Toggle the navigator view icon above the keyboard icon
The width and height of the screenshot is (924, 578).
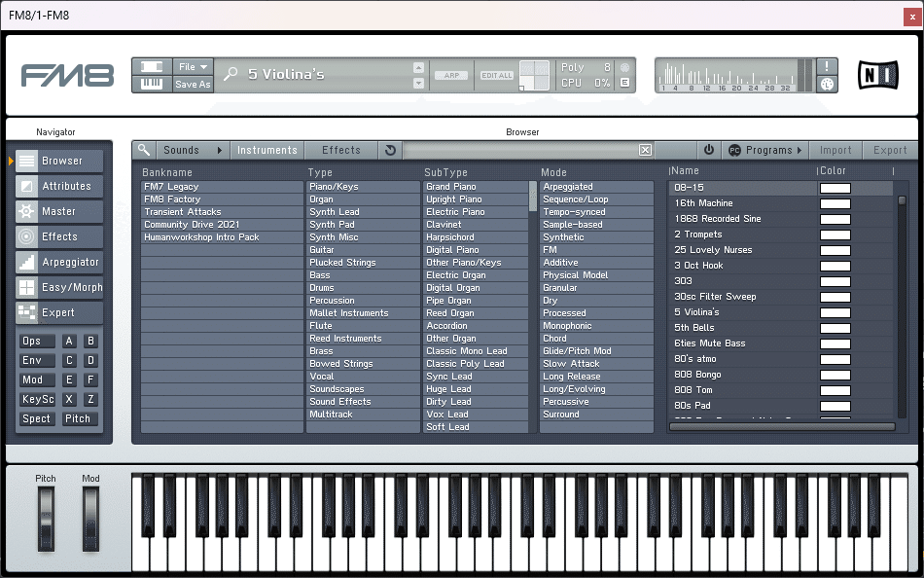[152, 66]
